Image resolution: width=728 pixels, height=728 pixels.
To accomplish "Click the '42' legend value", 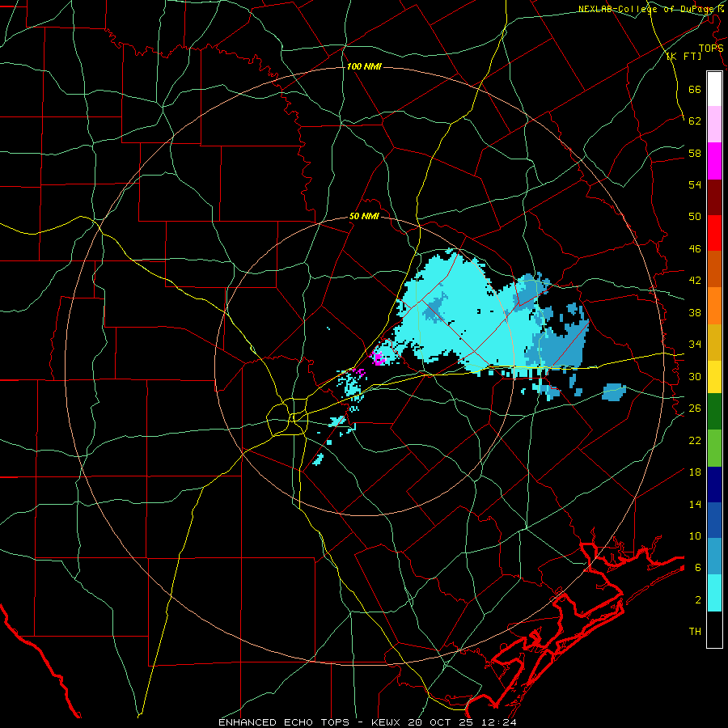I will 695,281.
